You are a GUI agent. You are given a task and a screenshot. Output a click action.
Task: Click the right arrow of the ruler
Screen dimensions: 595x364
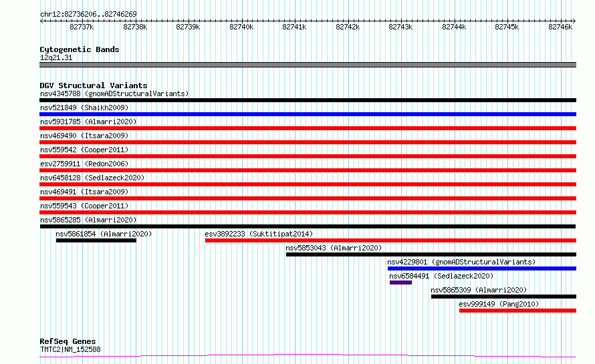(574, 21)
